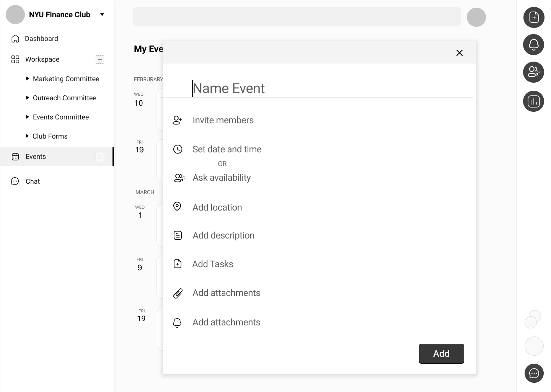This screenshot has height=392, width=551.
Task: Expand the Club Forms tree item
Action: pyautogui.click(x=27, y=136)
